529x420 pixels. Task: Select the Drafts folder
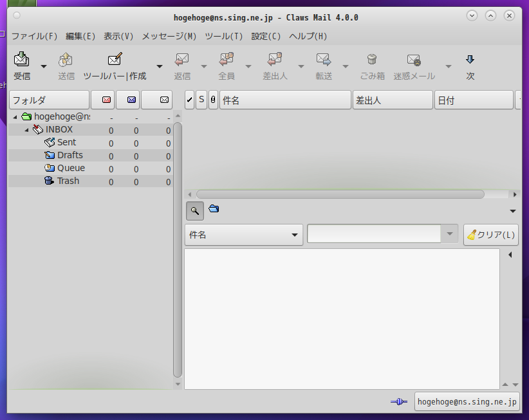[x=70, y=155]
